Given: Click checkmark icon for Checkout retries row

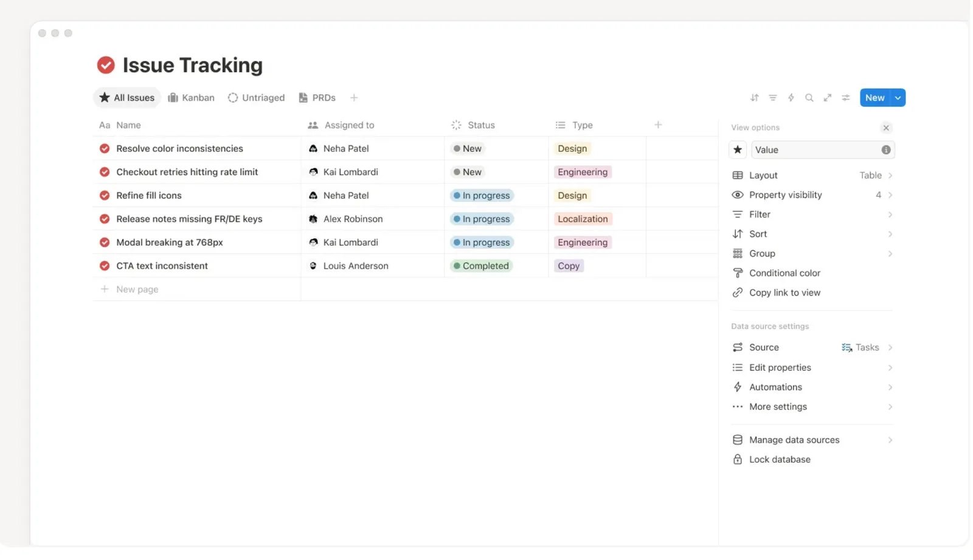Looking at the screenshot, I should [x=105, y=172].
